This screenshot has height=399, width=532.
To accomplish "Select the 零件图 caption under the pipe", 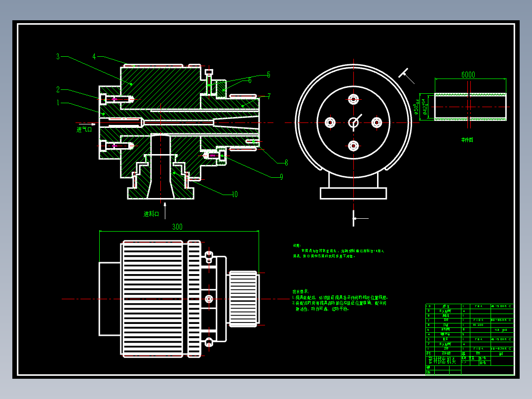I will [x=467, y=140].
